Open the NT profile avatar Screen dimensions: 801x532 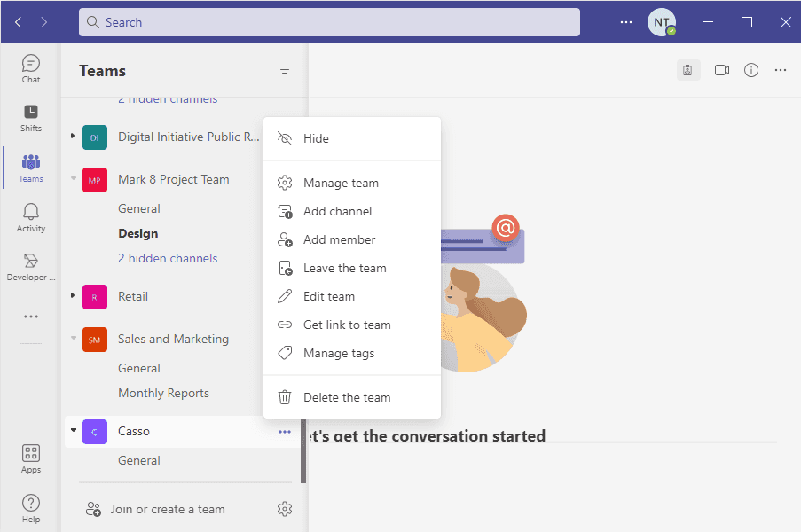click(x=662, y=22)
